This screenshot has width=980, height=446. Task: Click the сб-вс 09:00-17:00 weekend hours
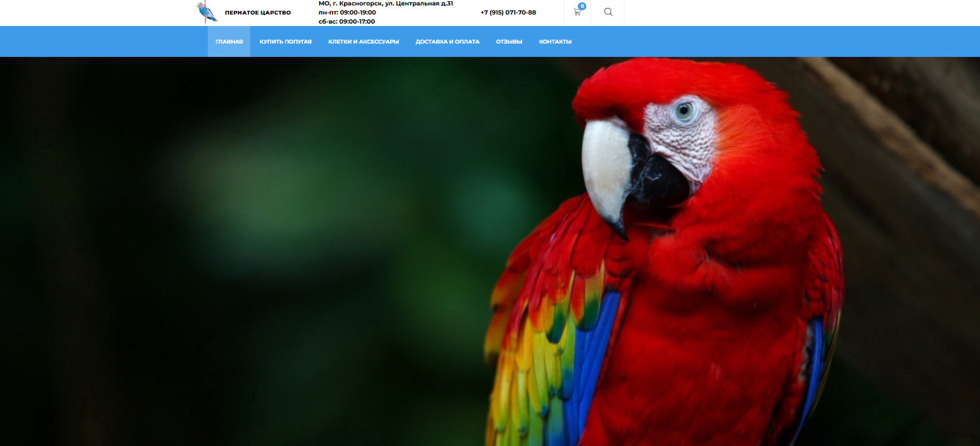coord(346,22)
